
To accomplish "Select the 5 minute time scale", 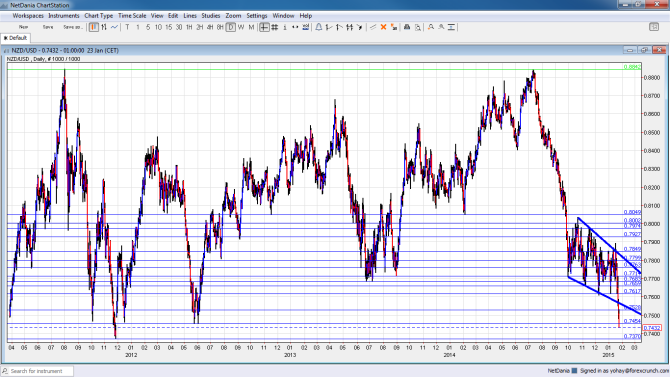I will pos(148,27).
